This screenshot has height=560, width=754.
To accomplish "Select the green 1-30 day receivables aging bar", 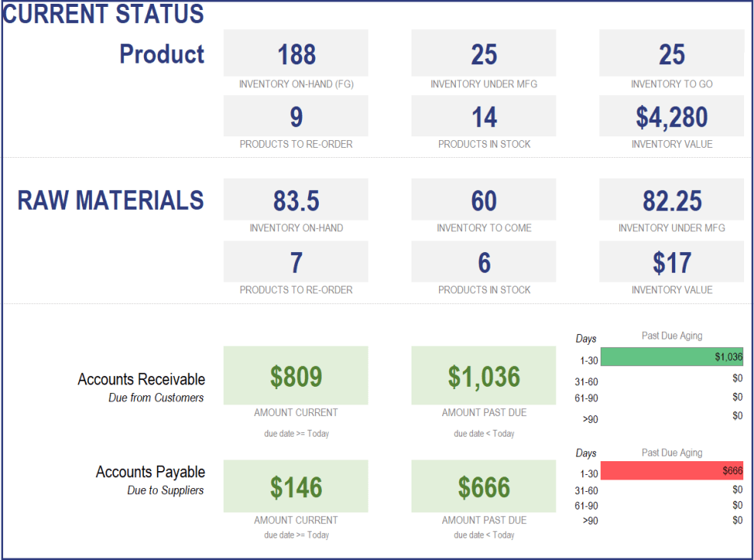I will 672,356.
